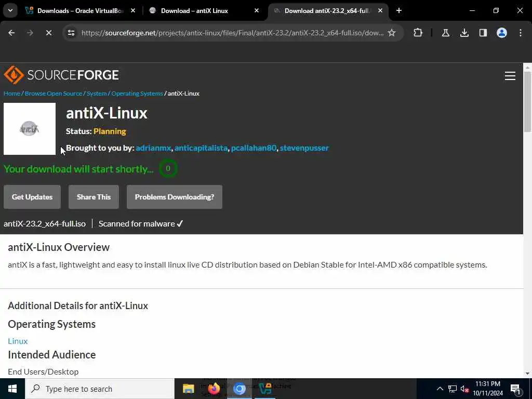
Task: Click the antiX-23.2_x64-full.iso filename text
Action: (x=45, y=224)
